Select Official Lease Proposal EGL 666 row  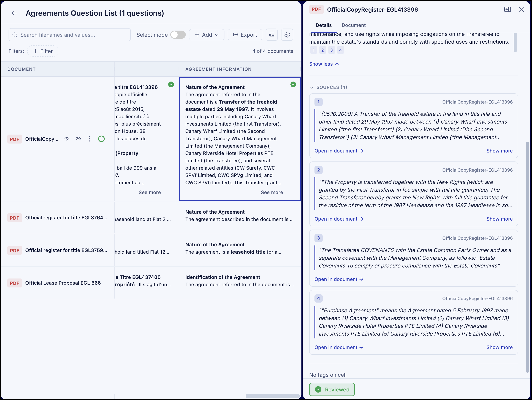63,283
